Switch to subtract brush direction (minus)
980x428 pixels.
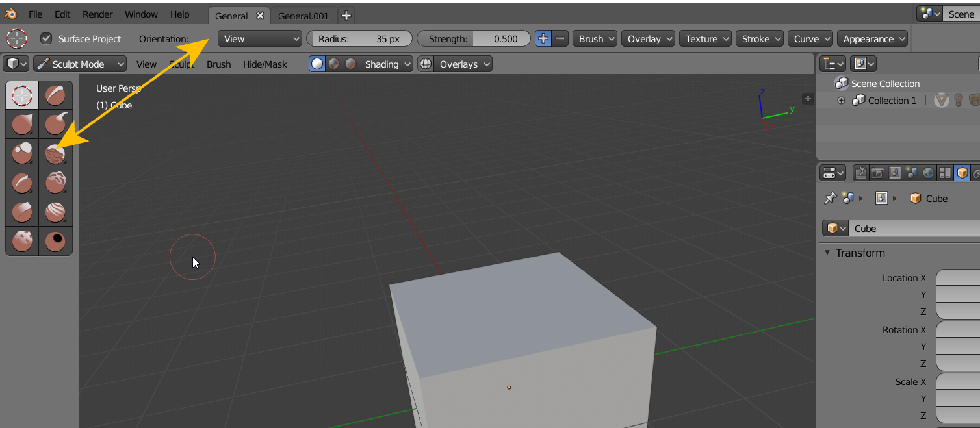click(x=560, y=39)
